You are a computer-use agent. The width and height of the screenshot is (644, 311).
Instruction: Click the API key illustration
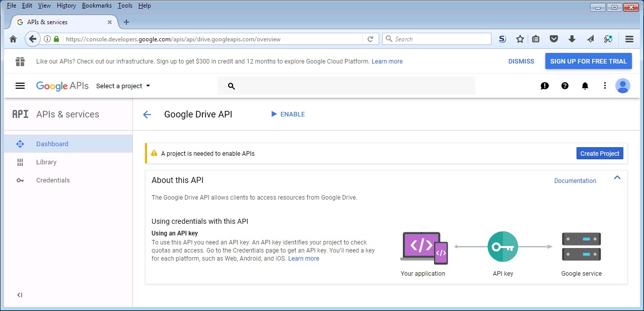click(503, 246)
